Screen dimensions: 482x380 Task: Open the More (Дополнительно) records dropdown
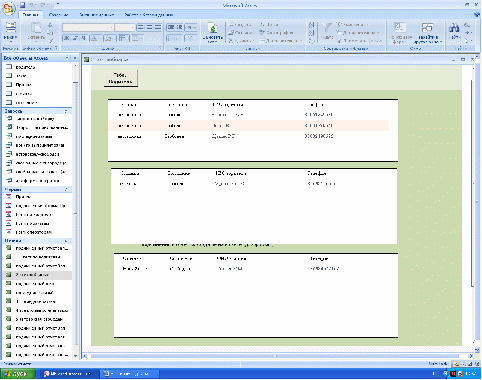281,41
